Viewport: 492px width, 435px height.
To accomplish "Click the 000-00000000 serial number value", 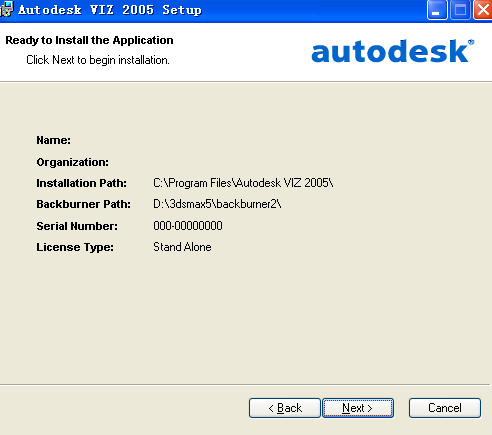I will (188, 226).
